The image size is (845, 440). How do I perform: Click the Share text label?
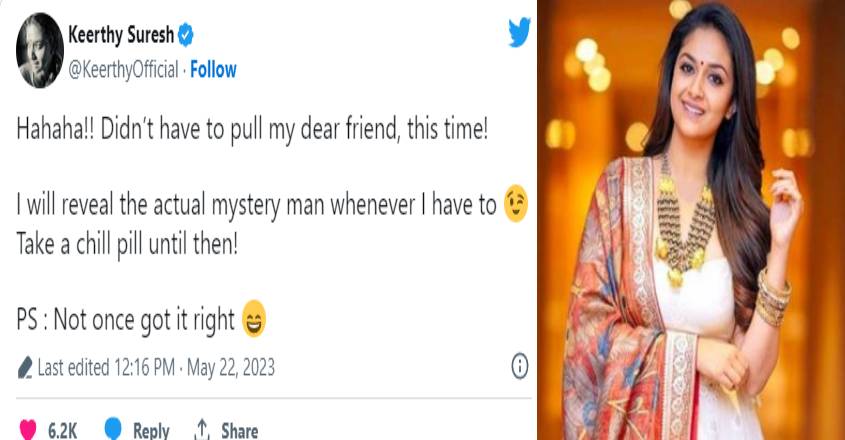pos(239,431)
